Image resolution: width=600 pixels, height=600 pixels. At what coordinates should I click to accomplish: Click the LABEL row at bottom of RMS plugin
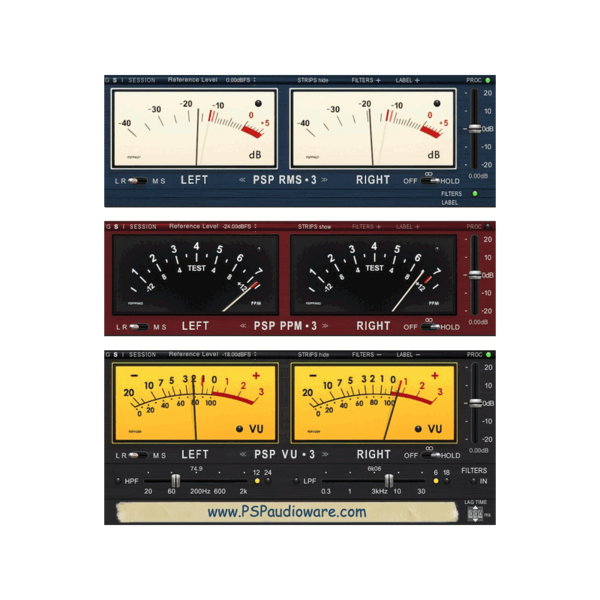coord(450,202)
